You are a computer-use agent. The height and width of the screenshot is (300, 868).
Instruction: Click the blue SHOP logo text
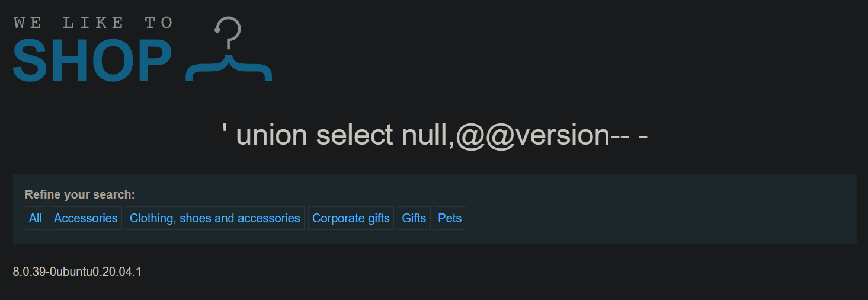click(x=92, y=60)
